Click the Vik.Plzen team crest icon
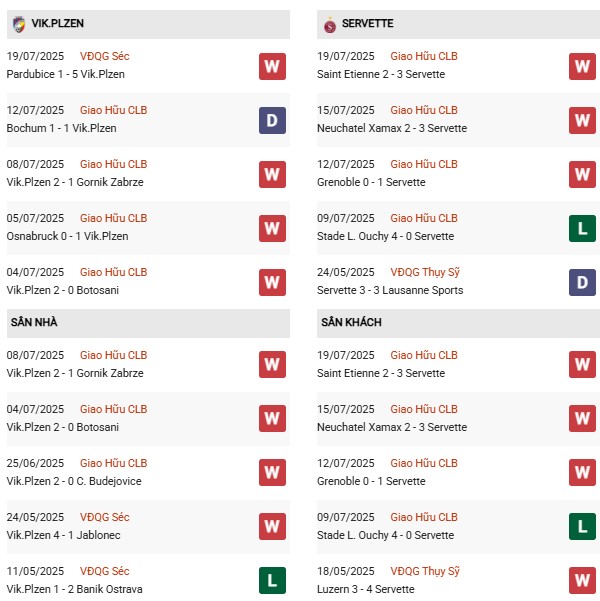Viewport: 600px width, 601px height. (19, 23)
